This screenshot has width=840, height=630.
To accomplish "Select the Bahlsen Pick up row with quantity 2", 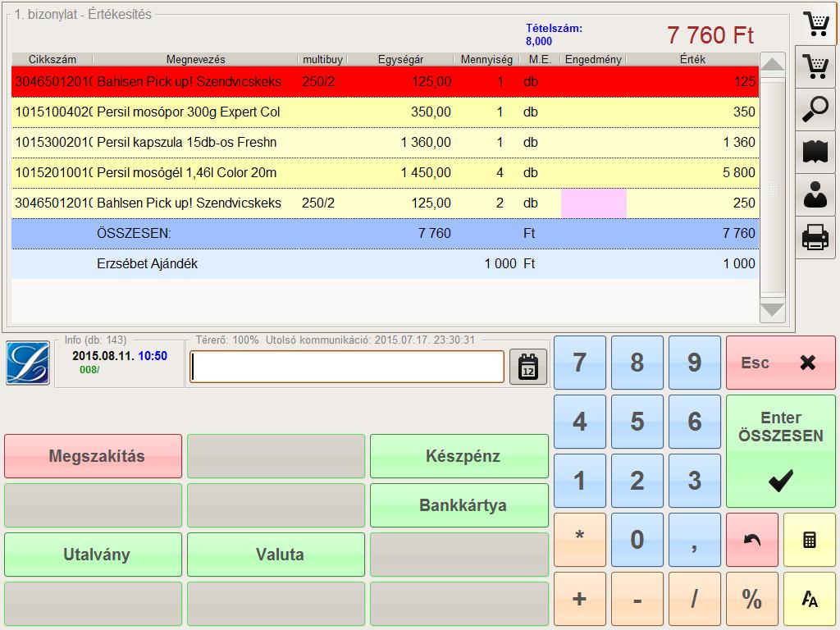I will point(386,203).
